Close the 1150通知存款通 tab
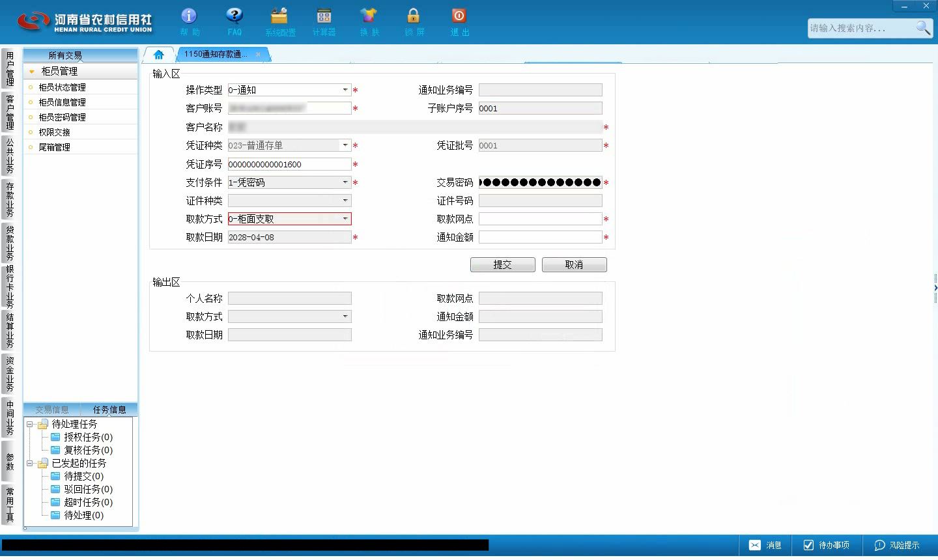Screen dimensions: 938x560 click(258, 55)
